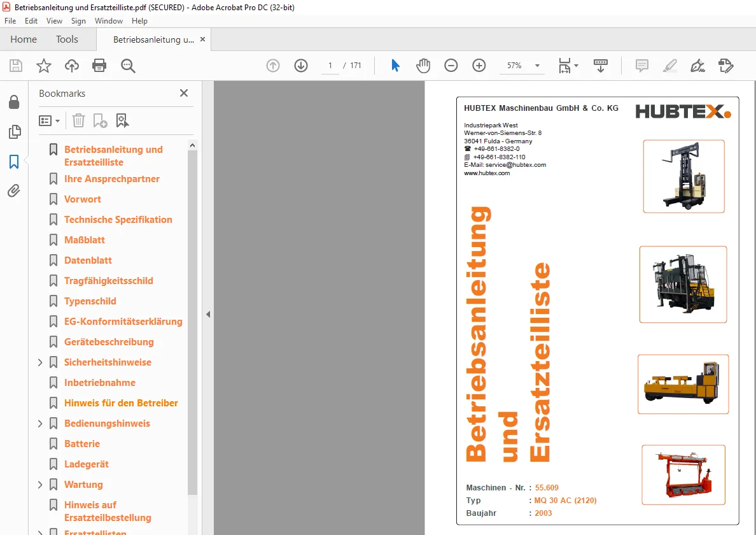This screenshot has height=535, width=756.
Task: Open Technische Spezifikation bookmark
Action: [x=118, y=220]
